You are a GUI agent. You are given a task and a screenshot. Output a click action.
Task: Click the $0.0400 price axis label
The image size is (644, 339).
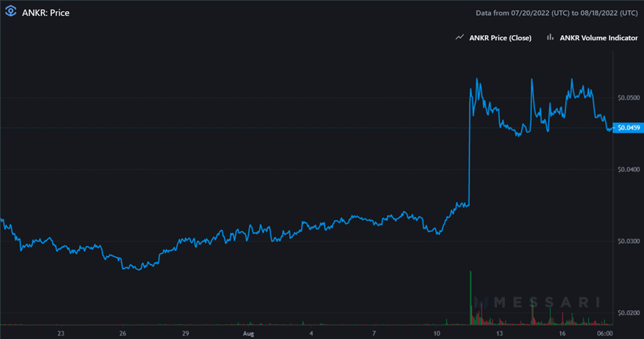click(628, 170)
